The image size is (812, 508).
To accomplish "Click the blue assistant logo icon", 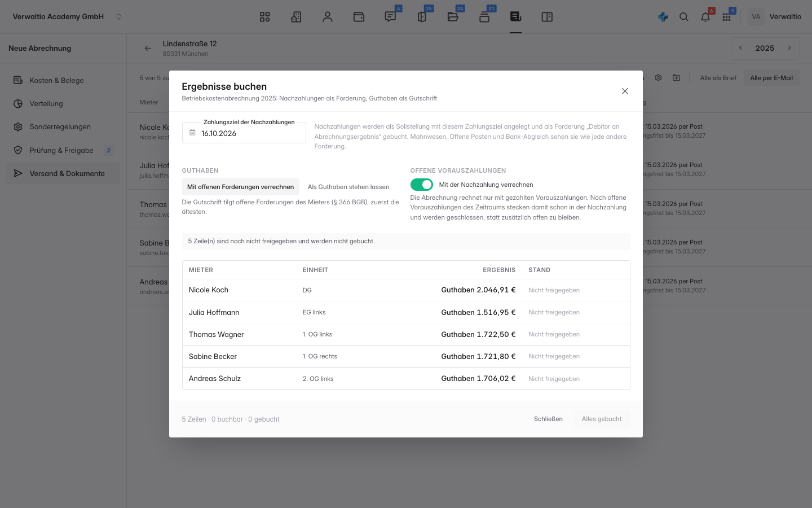I will [x=663, y=17].
